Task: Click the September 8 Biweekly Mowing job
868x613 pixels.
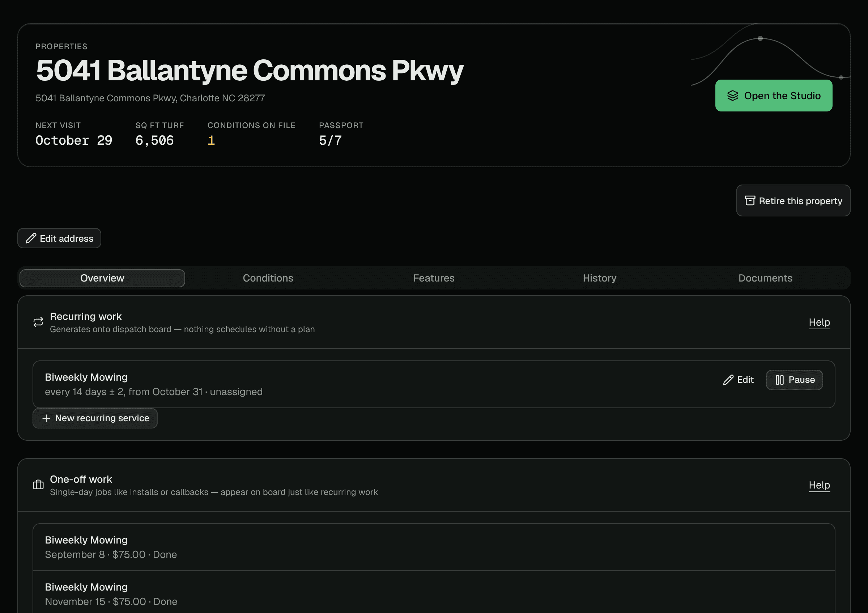Action: click(x=434, y=547)
